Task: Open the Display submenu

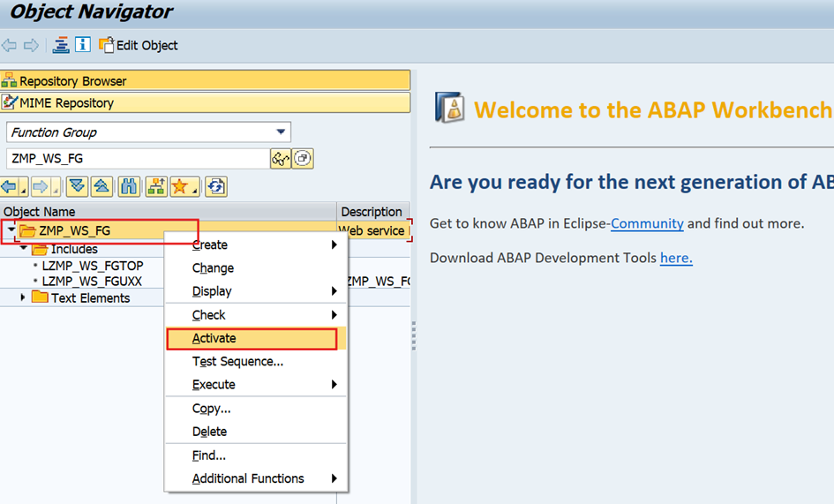Action: pyautogui.click(x=256, y=291)
